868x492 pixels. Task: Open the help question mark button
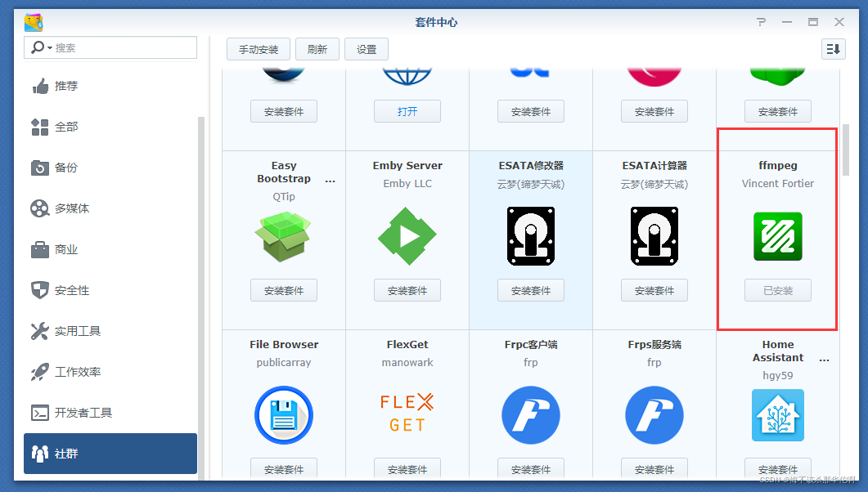pos(761,22)
